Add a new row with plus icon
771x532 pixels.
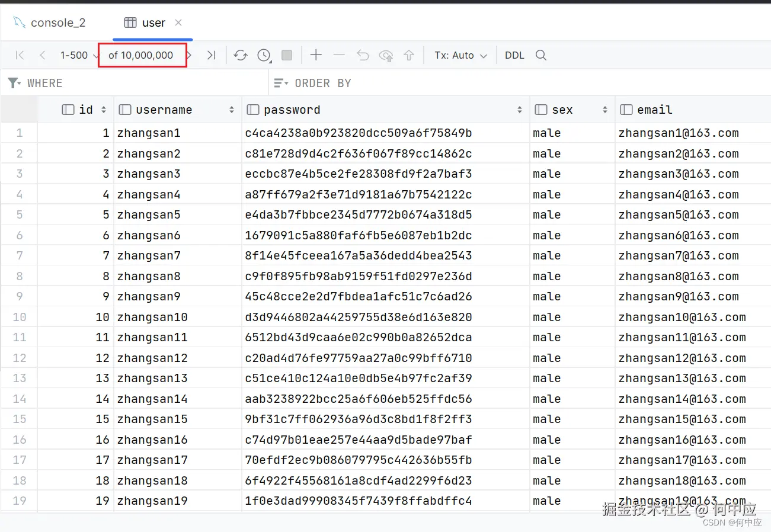point(316,55)
